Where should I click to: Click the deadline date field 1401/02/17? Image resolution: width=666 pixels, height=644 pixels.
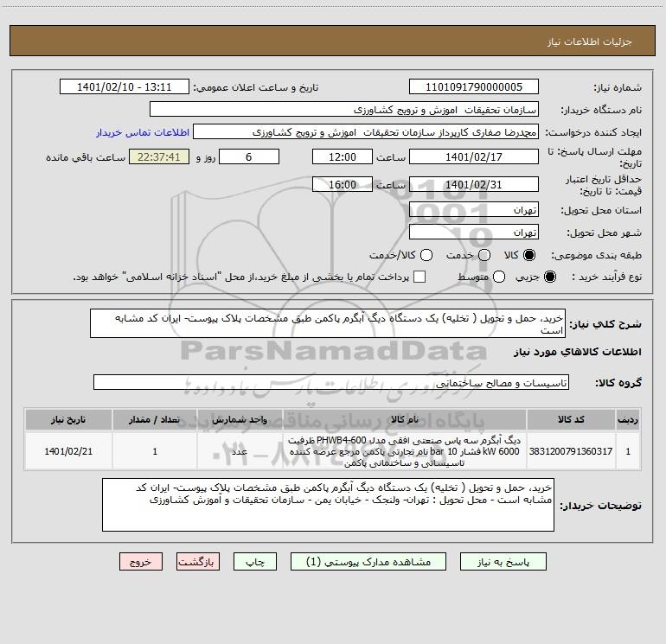pos(474,156)
